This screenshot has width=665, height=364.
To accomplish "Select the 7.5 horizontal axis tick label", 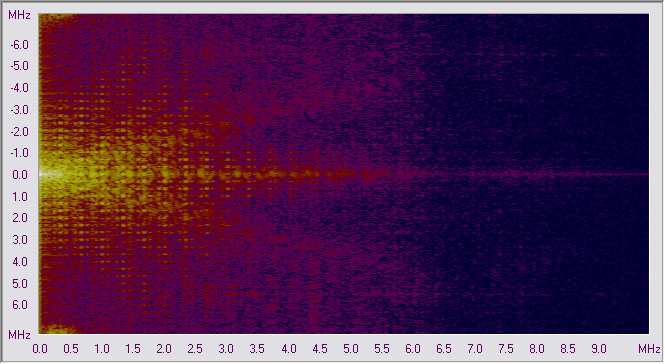I will (506, 349).
